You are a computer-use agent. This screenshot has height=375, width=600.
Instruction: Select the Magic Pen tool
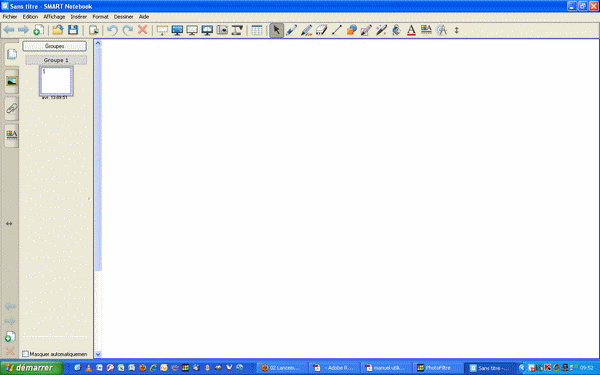tap(381, 30)
